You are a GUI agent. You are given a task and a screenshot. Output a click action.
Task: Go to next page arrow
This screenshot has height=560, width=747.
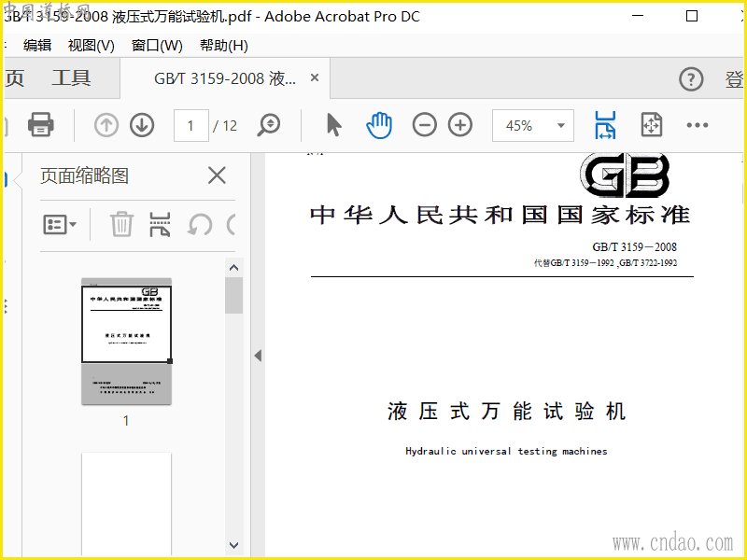coord(142,125)
